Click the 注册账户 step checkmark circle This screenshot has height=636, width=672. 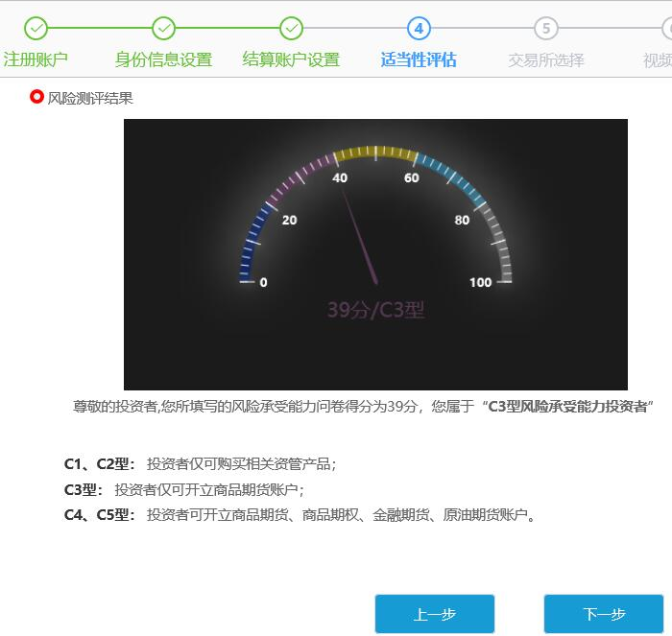click(36, 29)
